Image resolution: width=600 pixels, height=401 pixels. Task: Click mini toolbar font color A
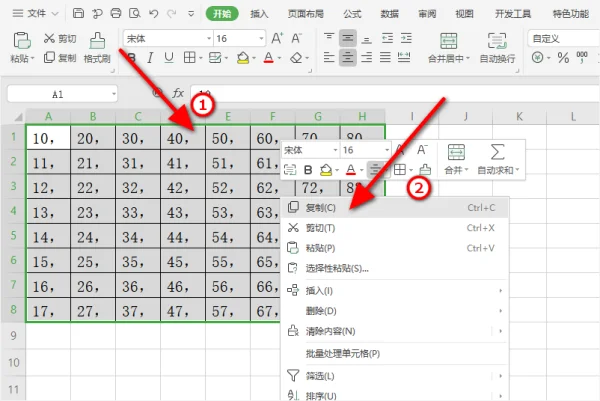351,170
